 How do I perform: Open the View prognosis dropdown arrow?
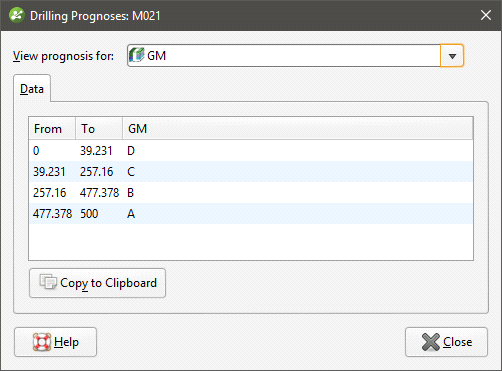pyautogui.click(x=452, y=56)
